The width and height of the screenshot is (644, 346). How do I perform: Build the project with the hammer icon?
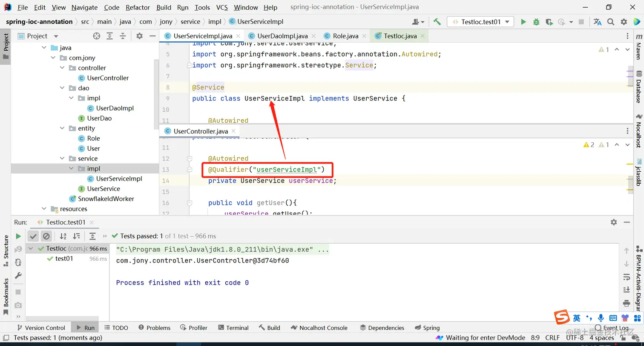[x=437, y=22]
